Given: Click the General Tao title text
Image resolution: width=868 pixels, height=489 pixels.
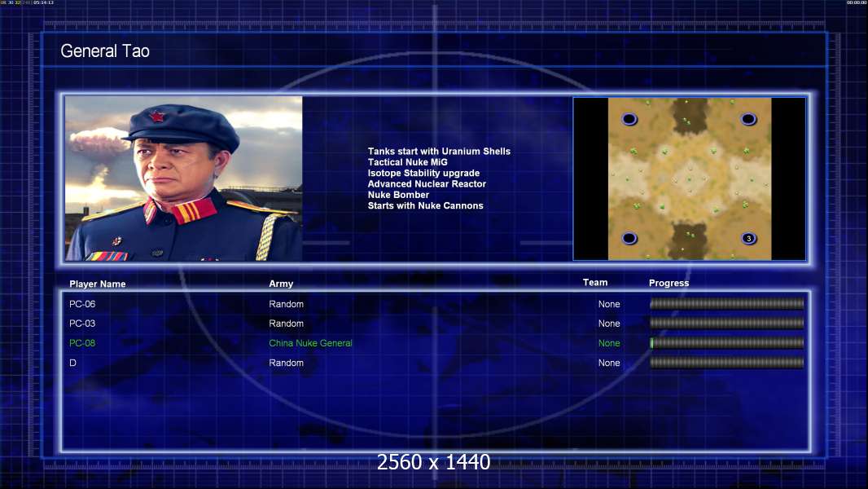Looking at the screenshot, I should tap(105, 51).
